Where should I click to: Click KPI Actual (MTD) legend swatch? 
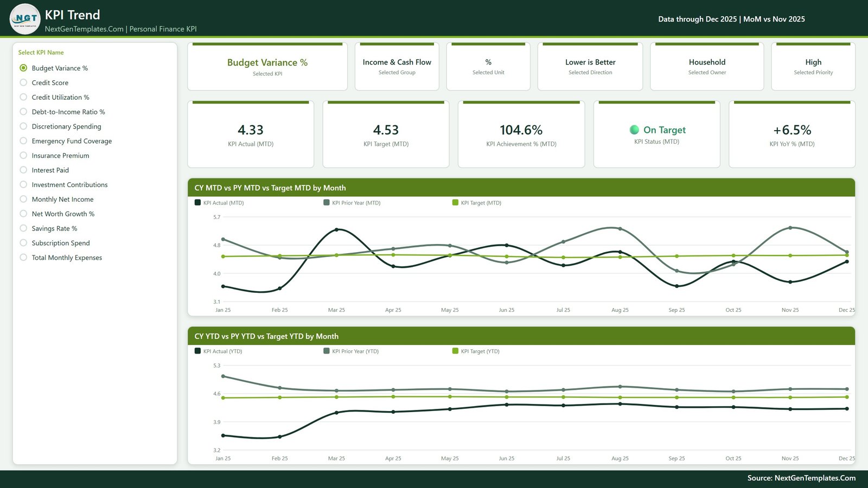pos(197,203)
